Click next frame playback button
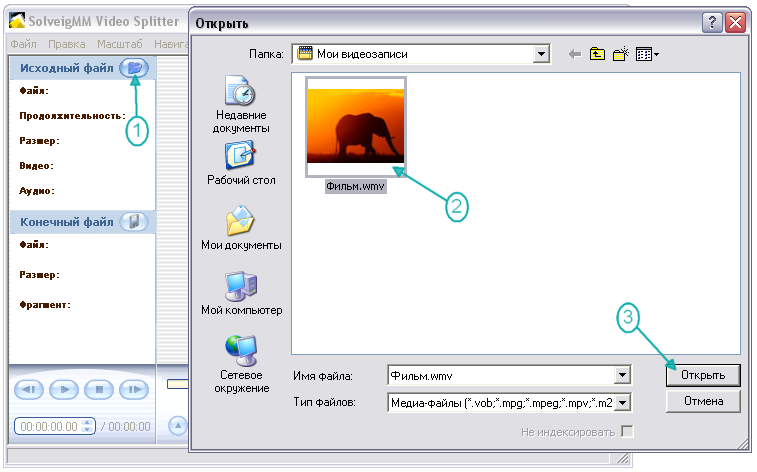757x472 pixels. point(134,389)
